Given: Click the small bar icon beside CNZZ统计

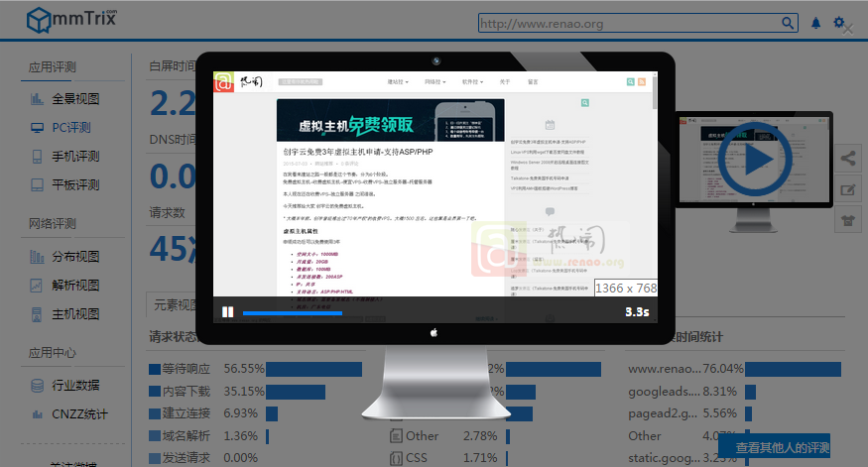Looking at the screenshot, I should [x=37, y=413].
